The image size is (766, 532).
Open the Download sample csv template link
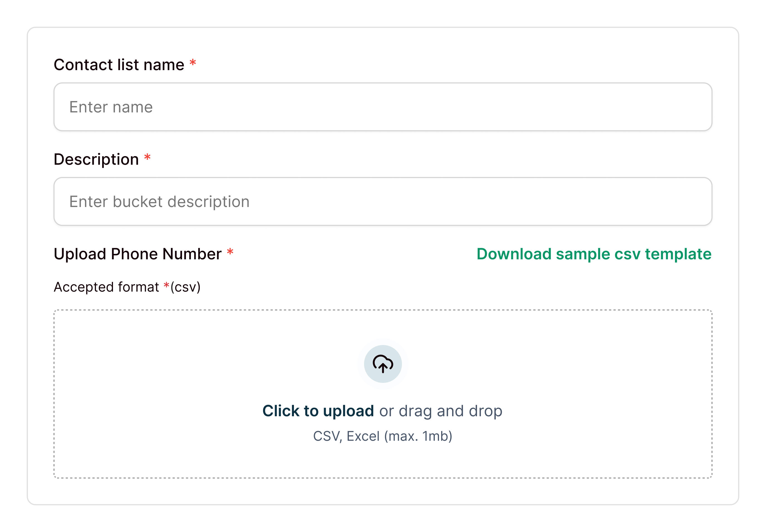pos(594,254)
